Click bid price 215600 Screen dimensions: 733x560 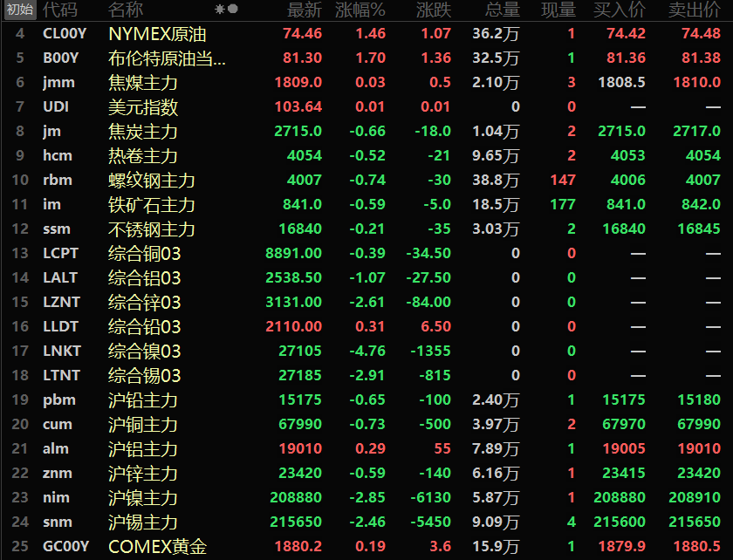(x=620, y=522)
